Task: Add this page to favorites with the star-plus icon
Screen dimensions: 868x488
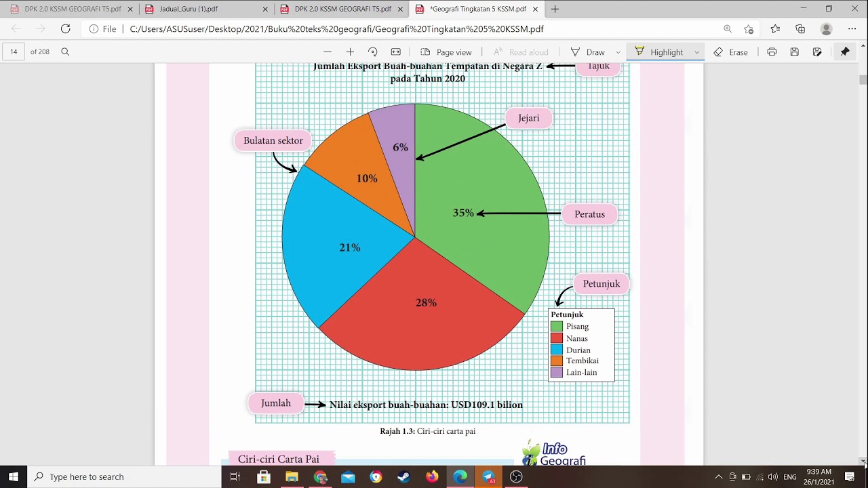Action: tap(749, 29)
